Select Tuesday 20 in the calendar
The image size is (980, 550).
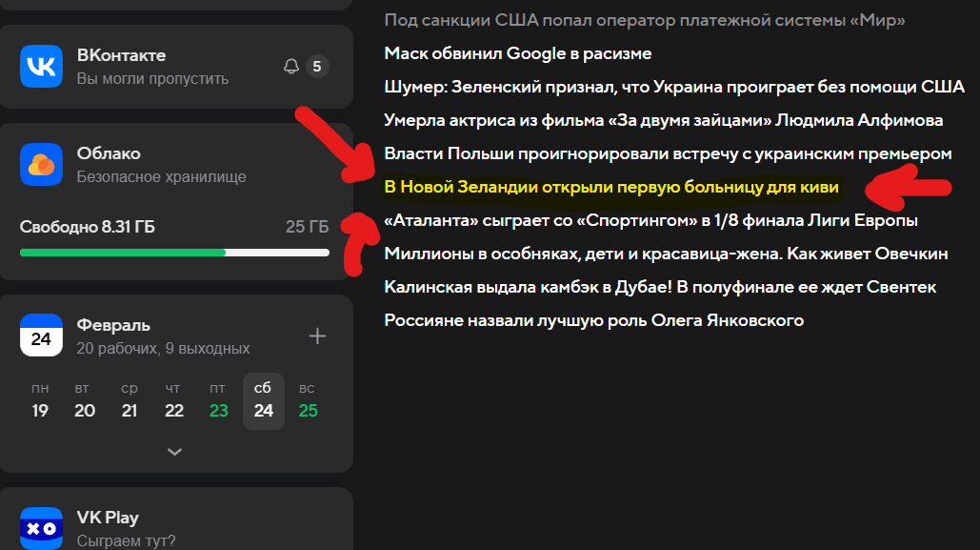click(85, 400)
